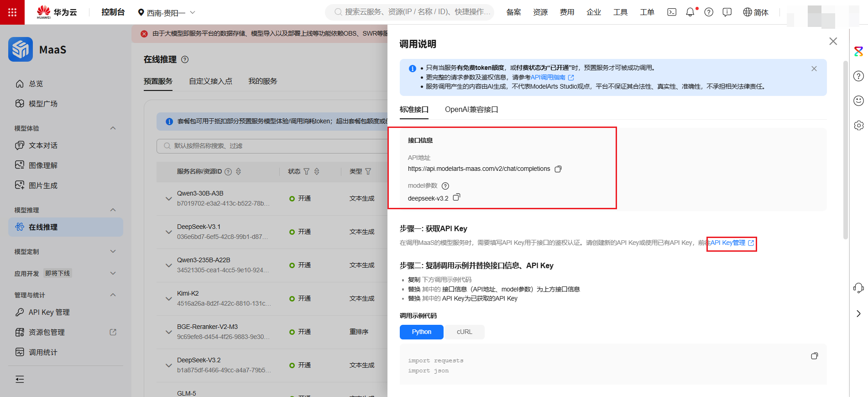Switch to the 标准接口 tab
This screenshot has width=868, height=397.
coord(414,110)
